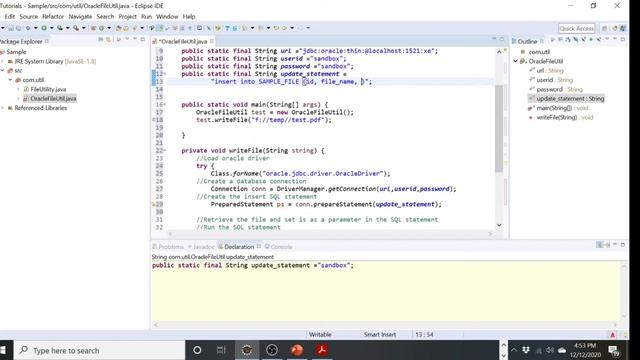The image size is (640, 360).
Task: Toggle Mark Occurrences in the main toolbar
Action: [x=159, y=28]
